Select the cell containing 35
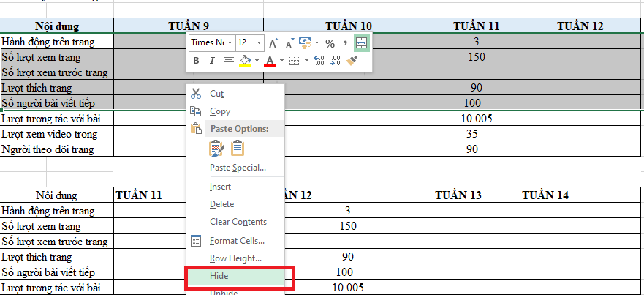 [x=477, y=134]
